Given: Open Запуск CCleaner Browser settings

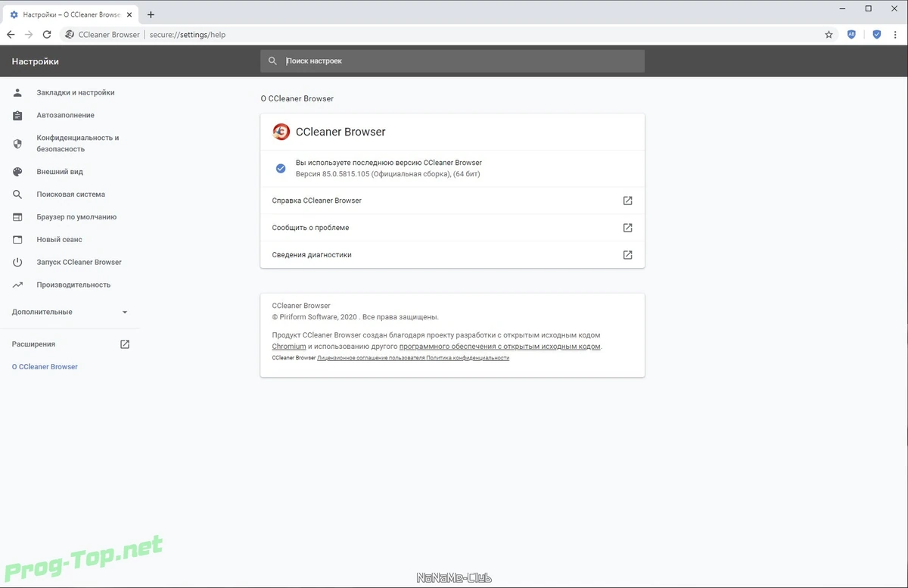Looking at the screenshot, I should [x=79, y=263].
